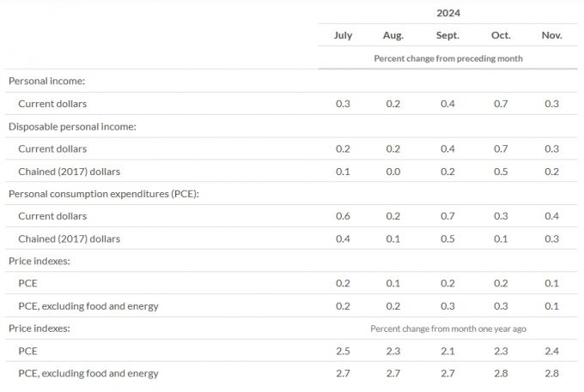
Task: Select the 0.6 value for July PCE
Action: tap(342, 216)
